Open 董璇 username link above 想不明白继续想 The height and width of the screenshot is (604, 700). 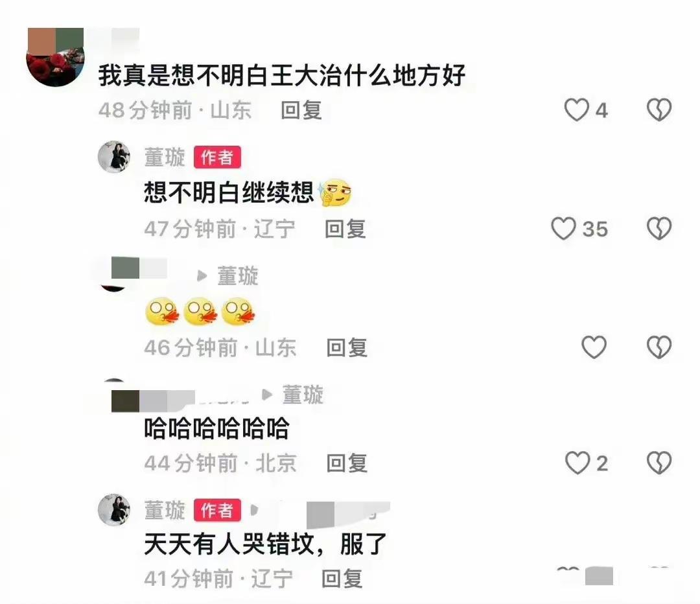[x=165, y=157]
